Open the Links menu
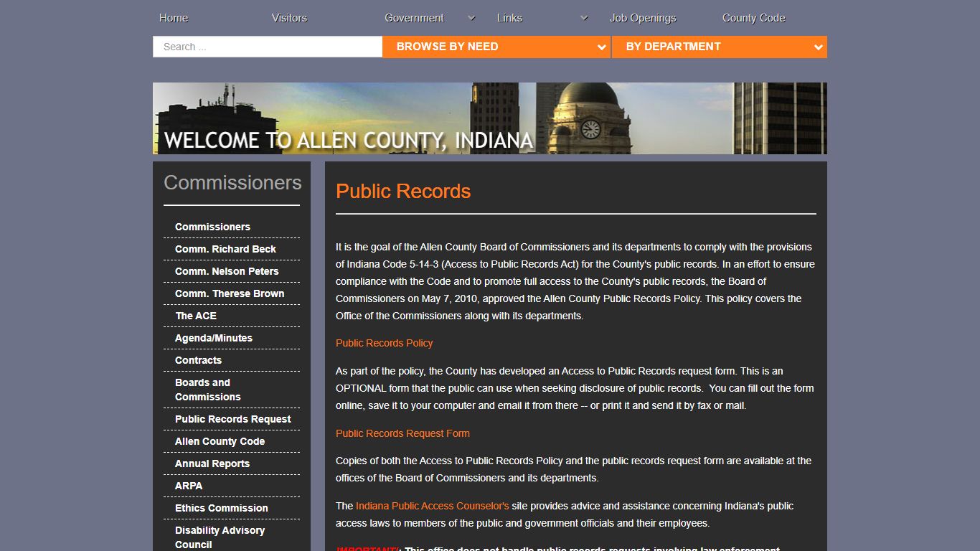The image size is (980, 551). pos(509,18)
